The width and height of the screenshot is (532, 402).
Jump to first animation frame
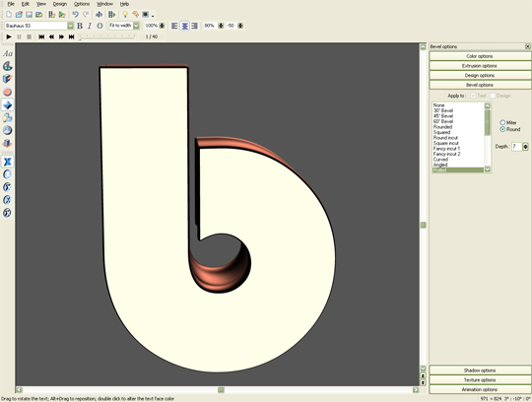coord(41,36)
